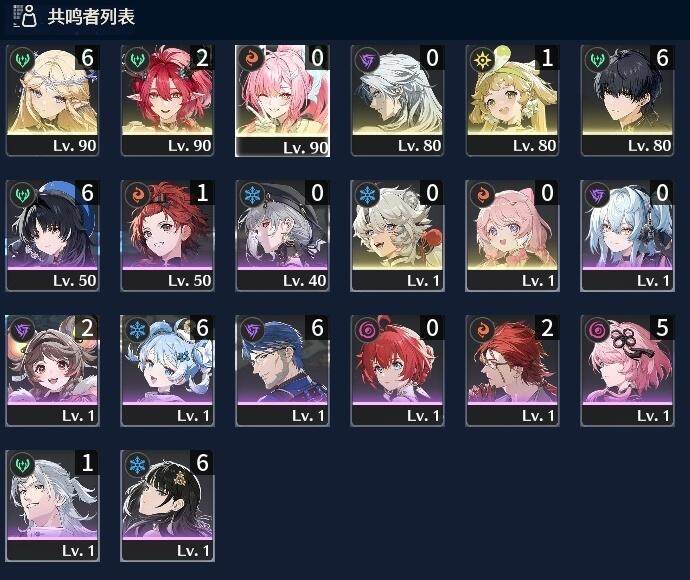Choose the pink cat-hood fire character
The width and height of the screenshot is (690, 580).
point(512,235)
